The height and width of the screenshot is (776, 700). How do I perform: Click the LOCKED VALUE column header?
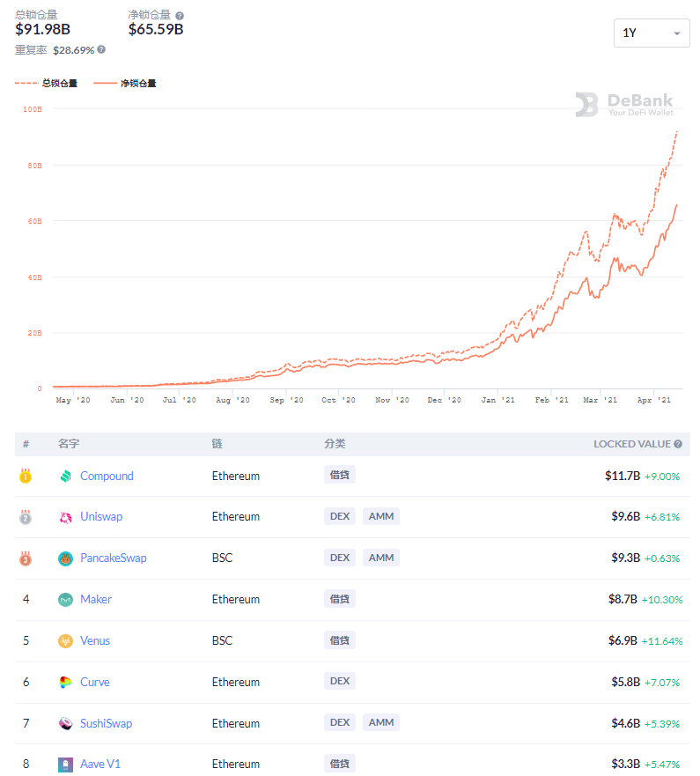tap(631, 444)
